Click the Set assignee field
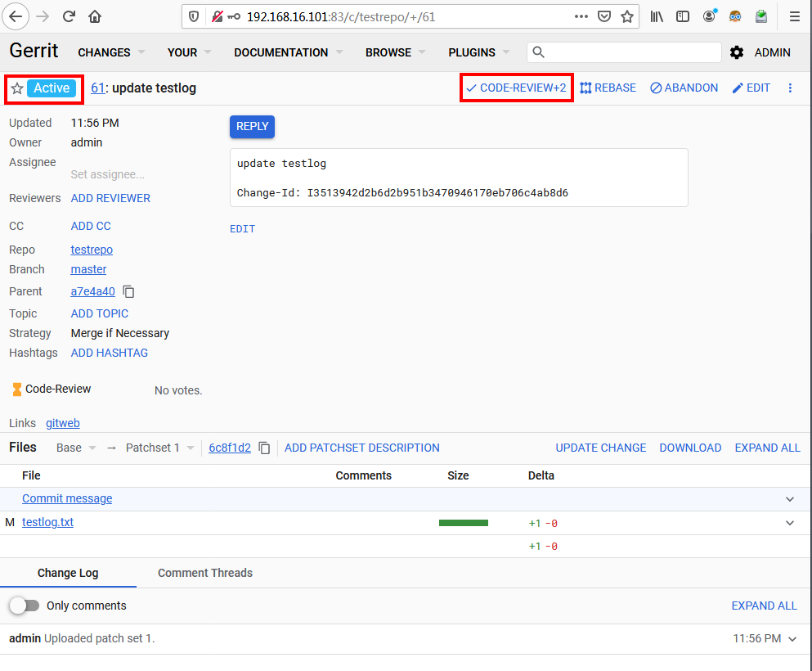Viewport: 812px width, 671px height. [108, 174]
